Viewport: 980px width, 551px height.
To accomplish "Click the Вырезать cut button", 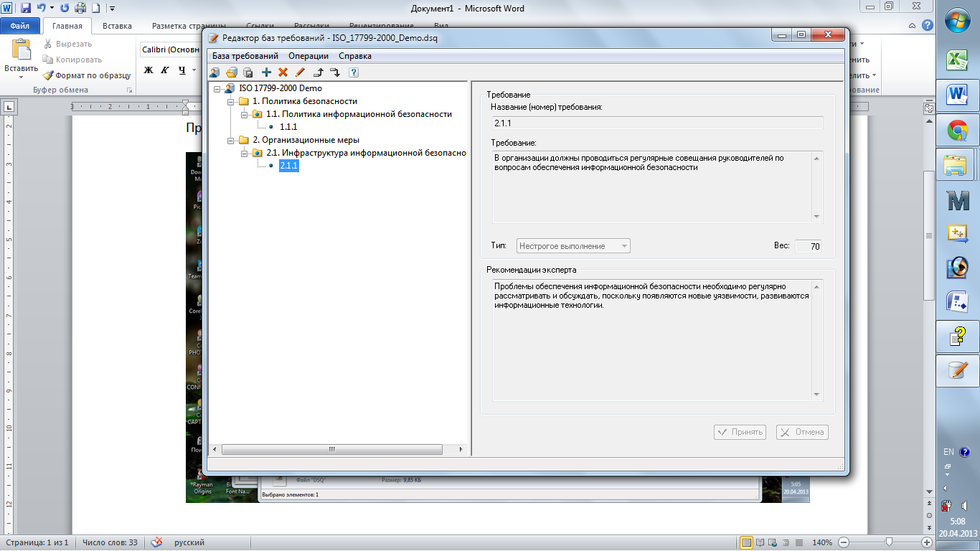I will pyautogui.click(x=67, y=44).
